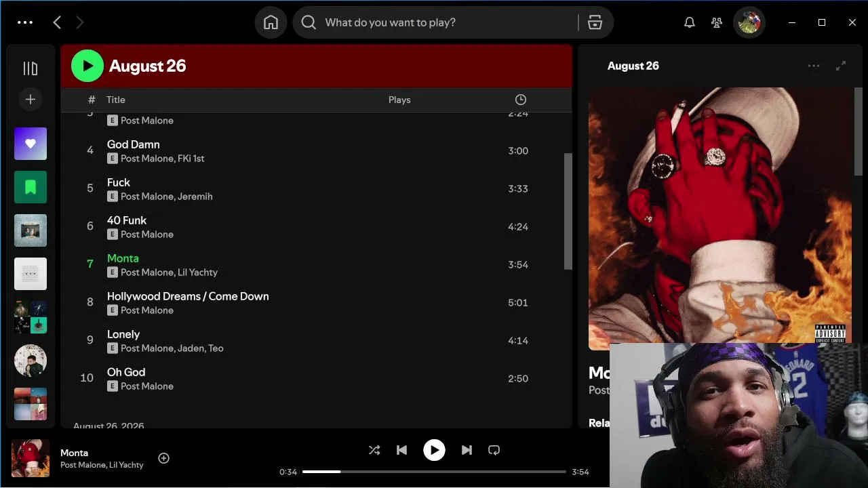Open Liked Songs in the sidebar
Screen dimensions: 868x488
tap(31, 144)
